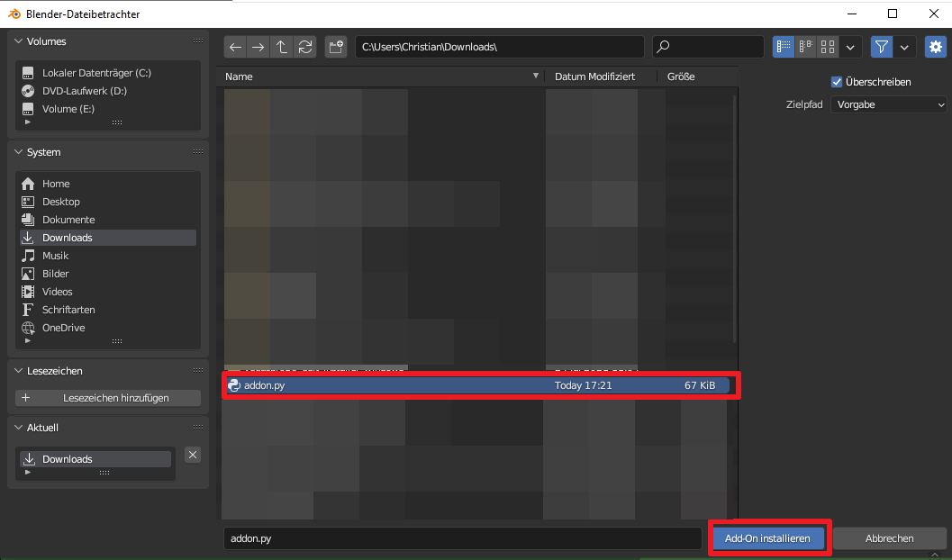Open the Downloads folder in System
This screenshot has height=560, width=952.
[108, 238]
